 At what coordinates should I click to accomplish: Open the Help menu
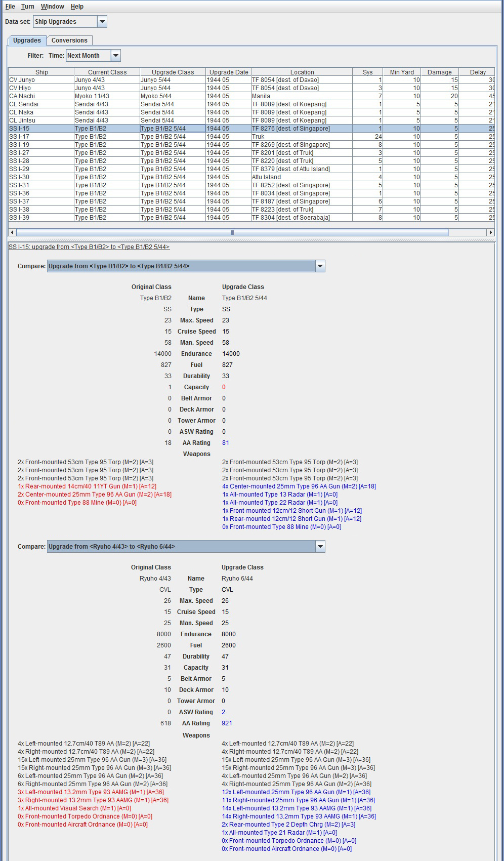77,7
